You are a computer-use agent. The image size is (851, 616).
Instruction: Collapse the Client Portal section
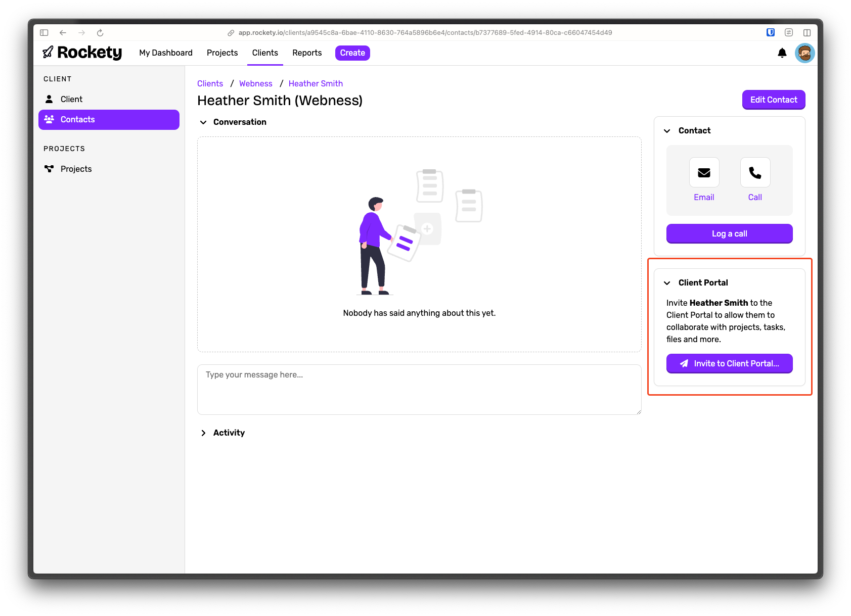point(667,282)
